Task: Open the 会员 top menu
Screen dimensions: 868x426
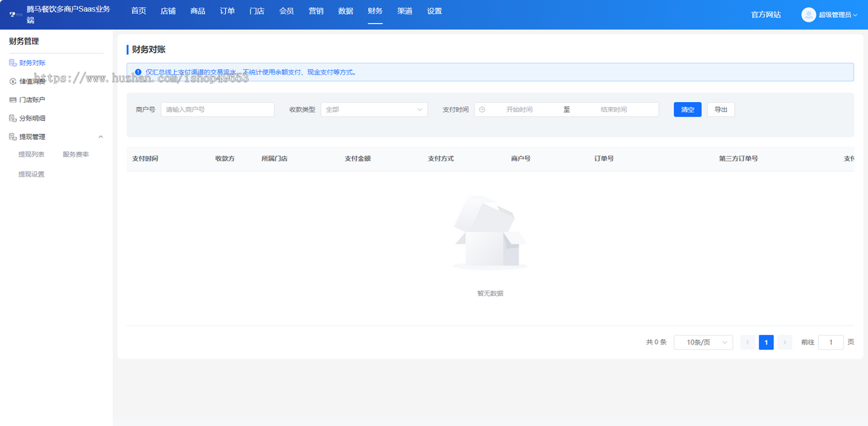Action: tap(286, 11)
